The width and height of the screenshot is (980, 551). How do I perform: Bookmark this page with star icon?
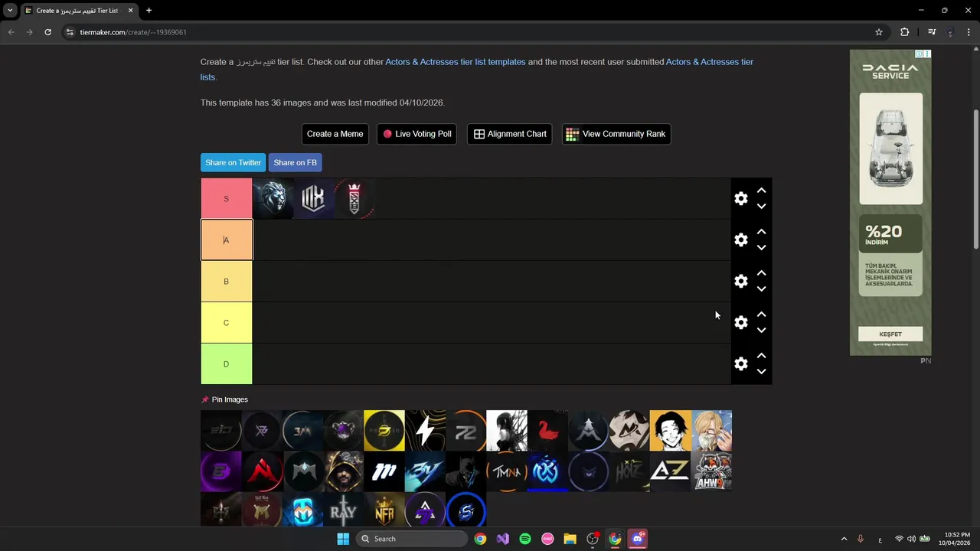pos(879,32)
